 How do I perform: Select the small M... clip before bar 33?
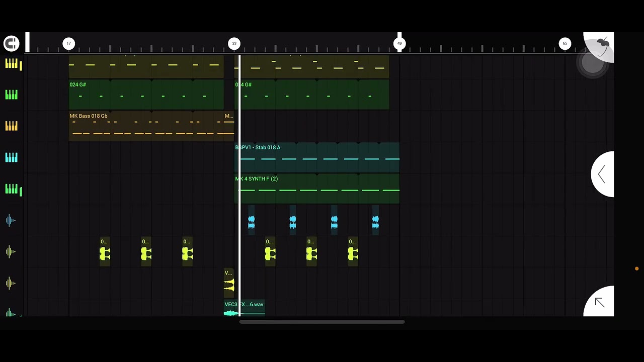tap(229, 126)
